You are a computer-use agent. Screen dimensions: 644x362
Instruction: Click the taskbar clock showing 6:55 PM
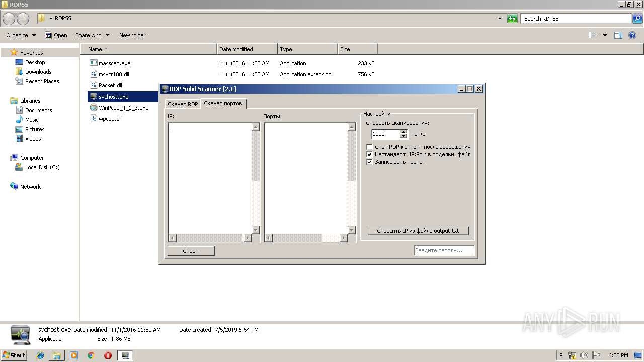tap(618, 355)
